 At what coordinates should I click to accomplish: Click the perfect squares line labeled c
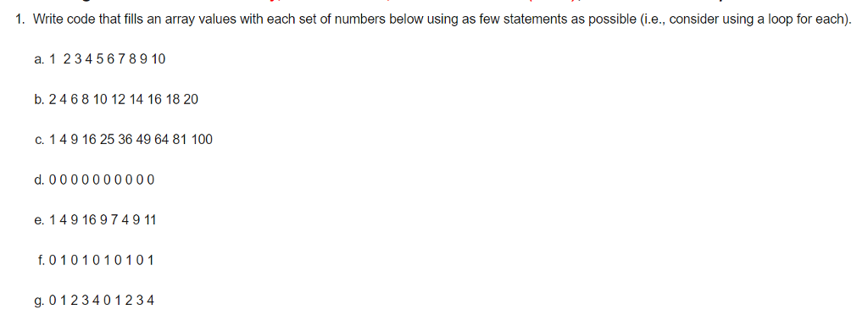click(123, 140)
